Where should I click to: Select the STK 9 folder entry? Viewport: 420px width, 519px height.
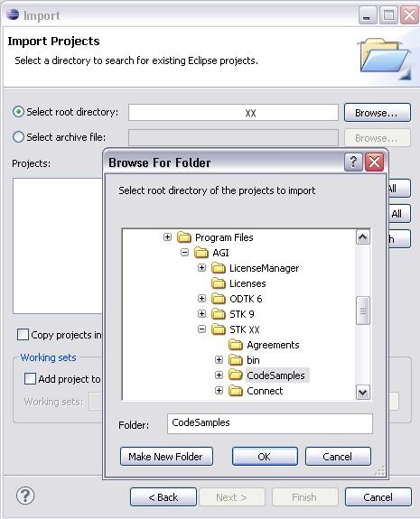coord(242,314)
